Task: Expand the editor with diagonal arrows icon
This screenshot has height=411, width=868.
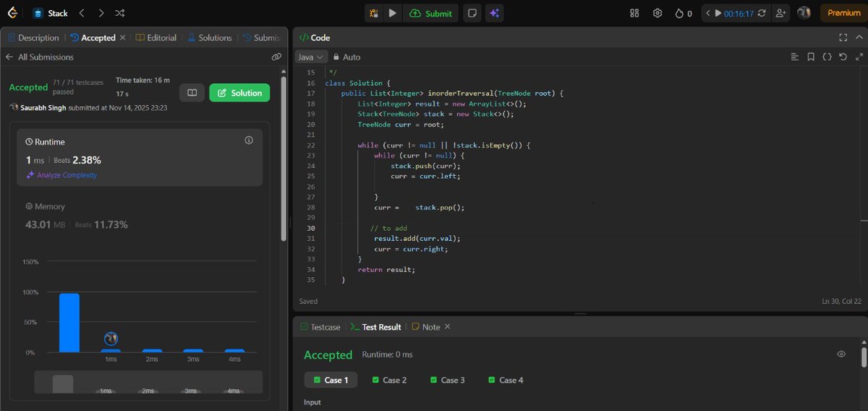Action: click(x=859, y=56)
